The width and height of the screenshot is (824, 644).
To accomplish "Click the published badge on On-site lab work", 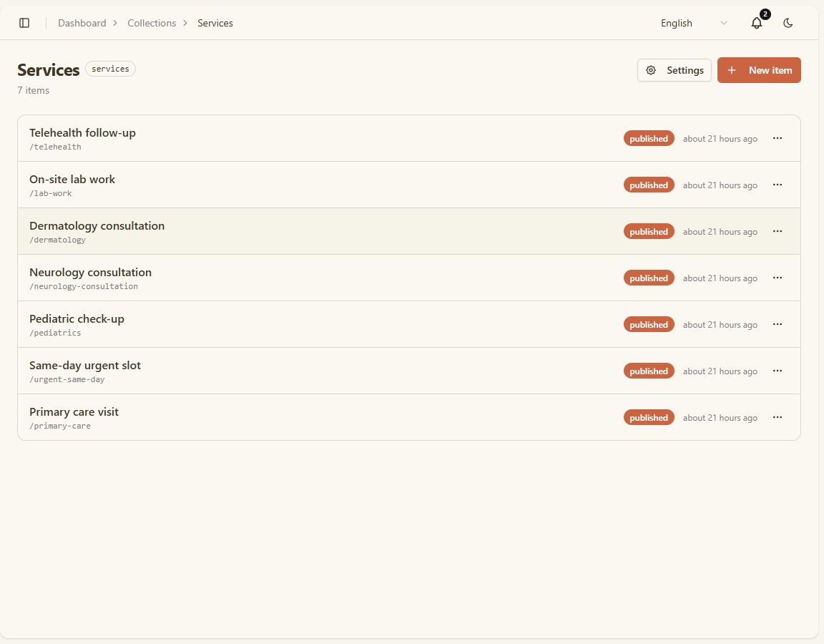I will [649, 185].
